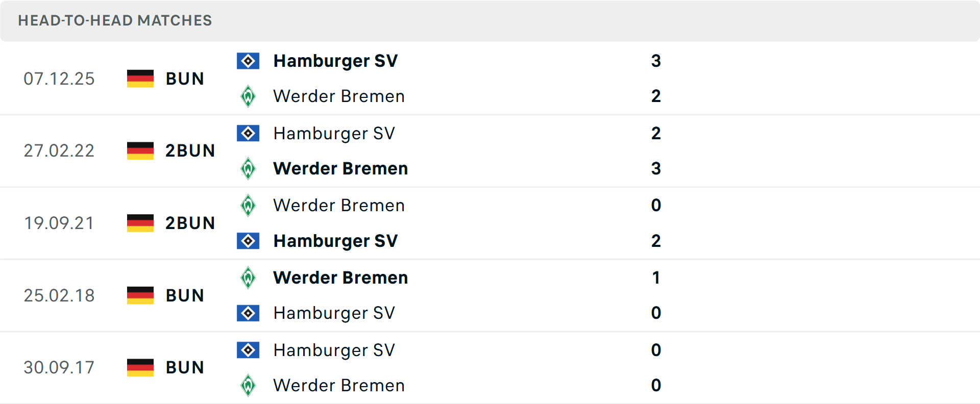This screenshot has height=404, width=980.
Task: Open the Werder Bremen crest on the 19.09.21 row
Action: pyautogui.click(x=248, y=205)
